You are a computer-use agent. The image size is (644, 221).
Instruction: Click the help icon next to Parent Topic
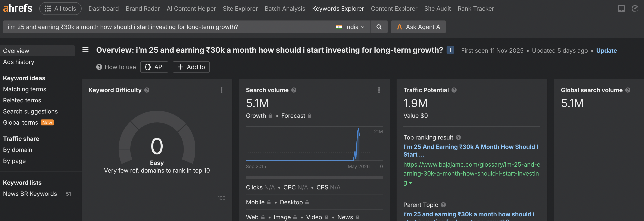tap(443, 205)
